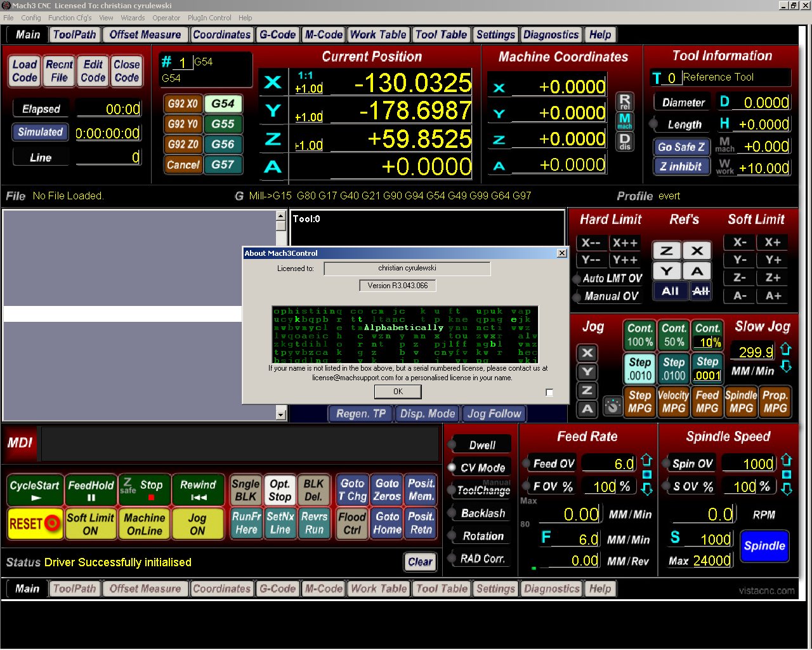Click the Load Code button

25,71
